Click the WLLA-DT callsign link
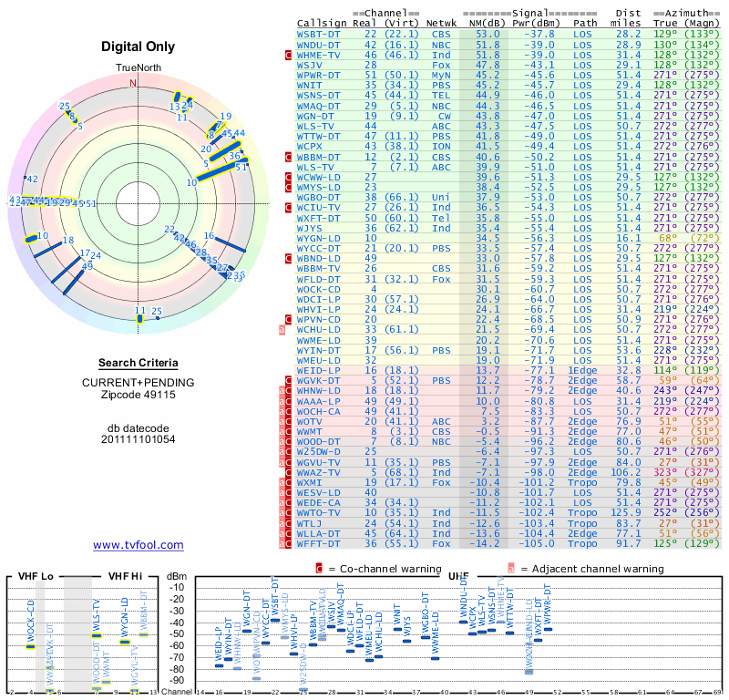 tap(318, 533)
